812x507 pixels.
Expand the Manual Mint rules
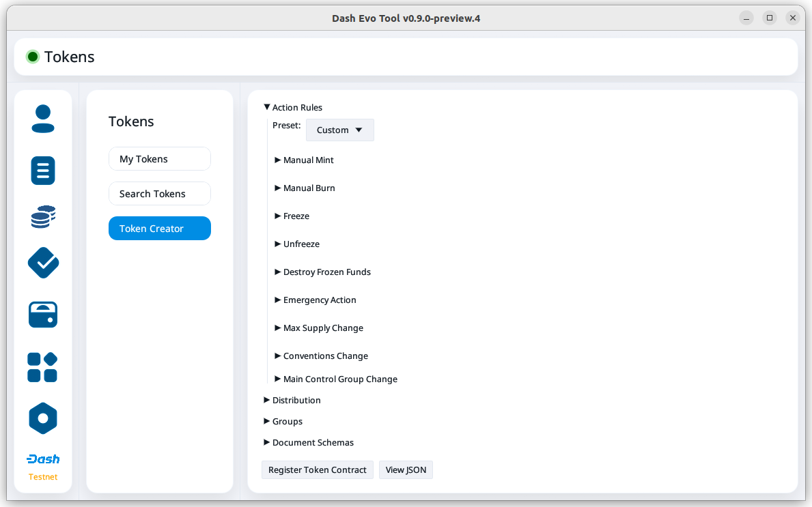click(x=308, y=160)
